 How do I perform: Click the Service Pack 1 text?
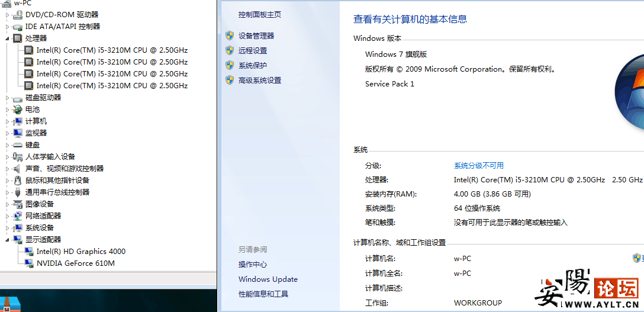tap(389, 83)
